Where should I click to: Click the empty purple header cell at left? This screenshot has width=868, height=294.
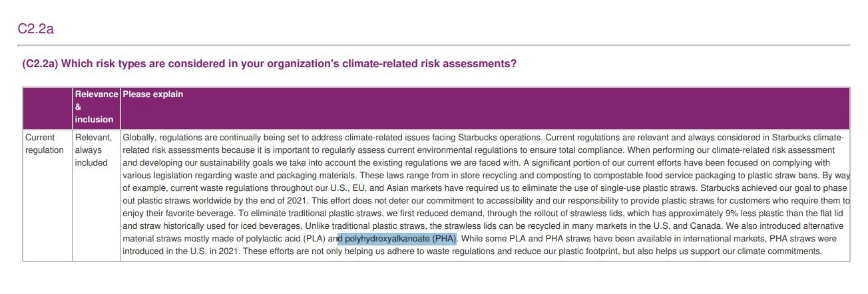point(47,108)
